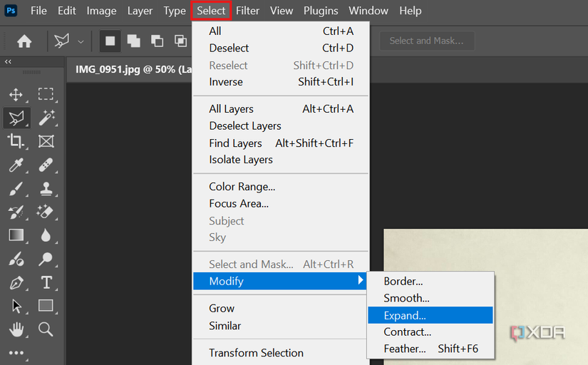This screenshot has height=365, width=588.
Task: Select the Path Selection tool
Action: click(16, 306)
